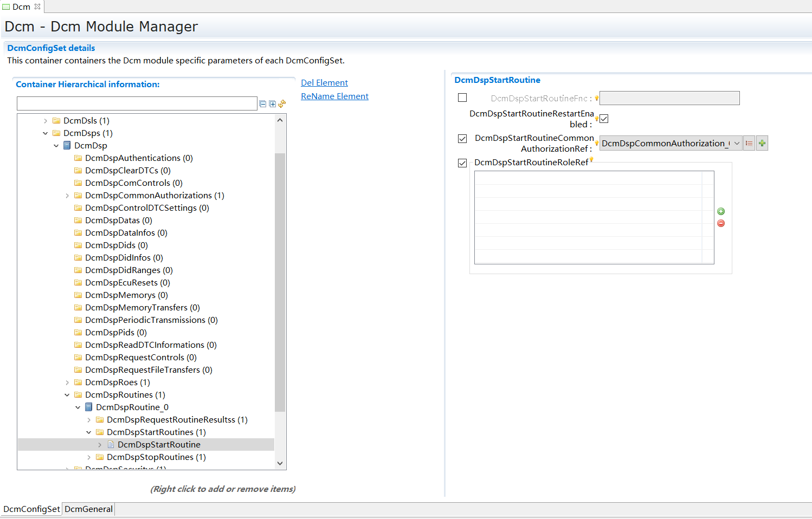Click the tree's vertical scrollbar thumb
Image resolution: width=812 pixels, height=519 pixels.
pos(280,282)
